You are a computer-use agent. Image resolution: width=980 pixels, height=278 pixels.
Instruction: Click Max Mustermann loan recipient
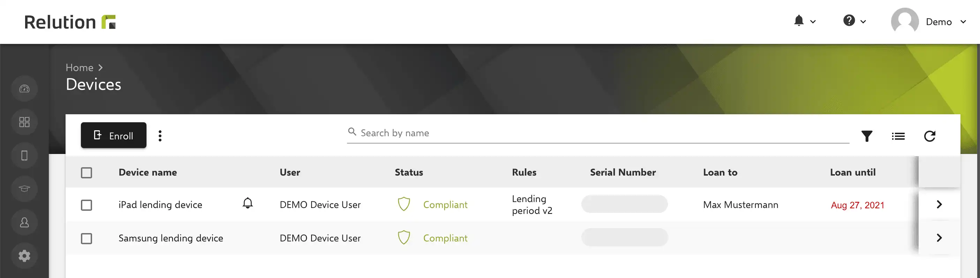click(x=741, y=205)
